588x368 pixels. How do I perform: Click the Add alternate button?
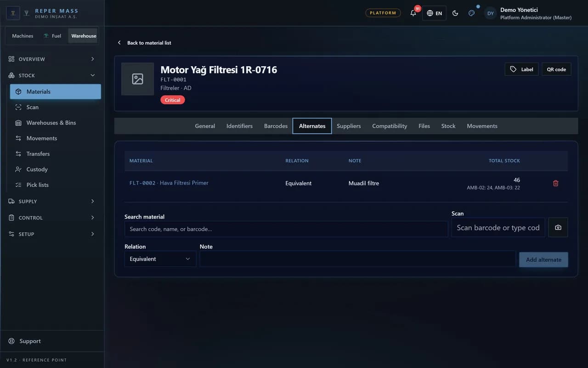[543, 259]
